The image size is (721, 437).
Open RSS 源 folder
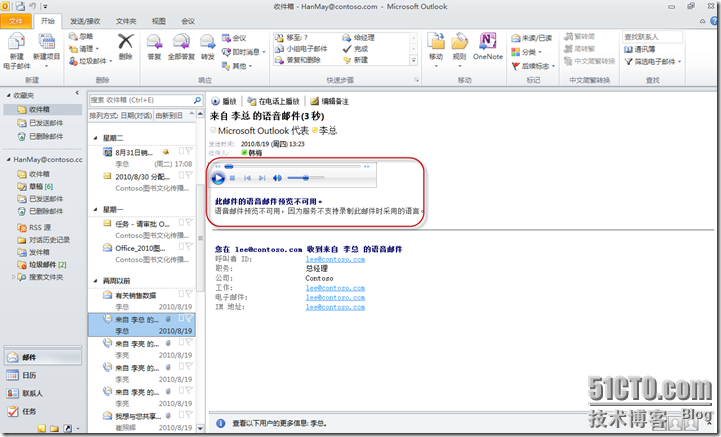tap(34, 227)
